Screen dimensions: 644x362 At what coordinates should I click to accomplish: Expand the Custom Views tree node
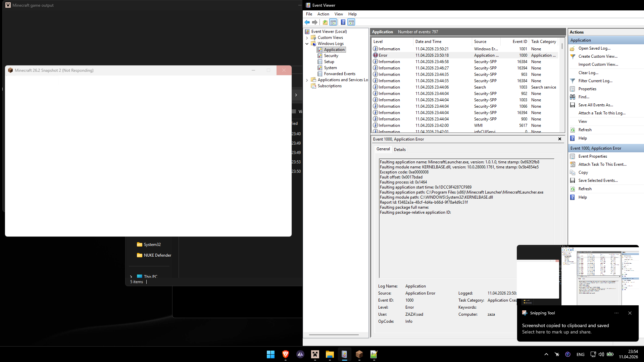pyautogui.click(x=307, y=38)
